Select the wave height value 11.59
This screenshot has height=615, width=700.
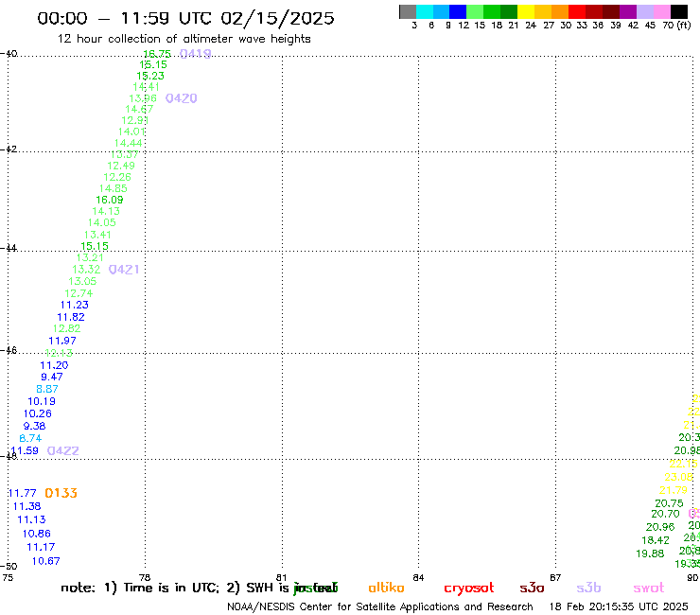click(x=25, y=450)
